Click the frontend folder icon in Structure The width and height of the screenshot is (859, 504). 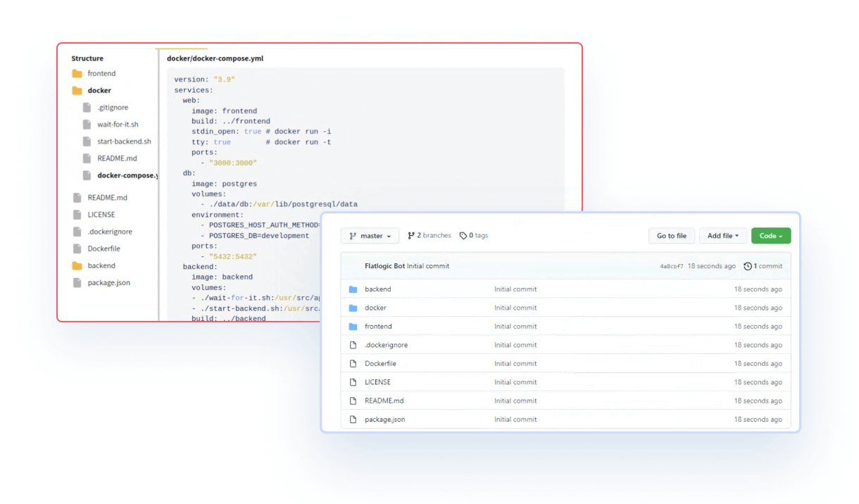[x=77, y=74]
